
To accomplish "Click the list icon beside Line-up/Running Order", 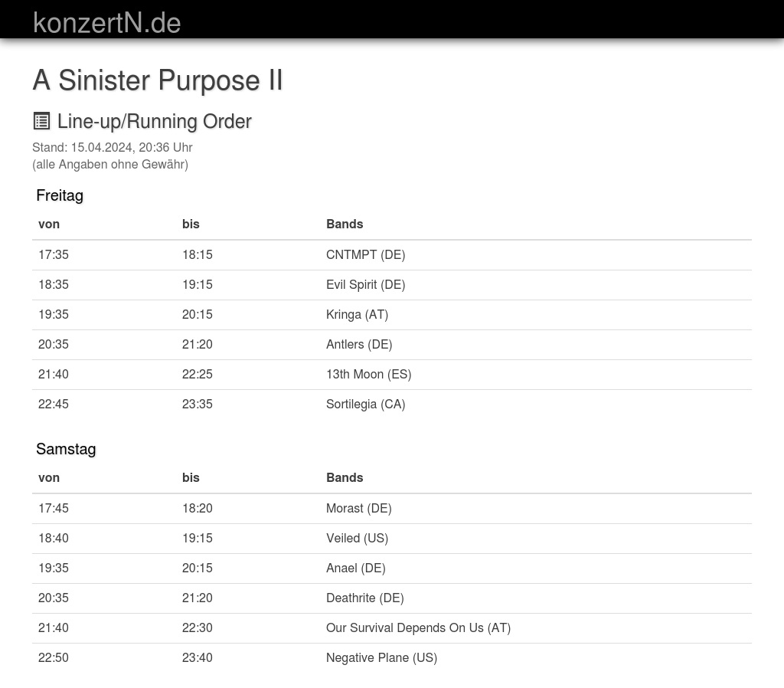I will [x=41, y=121].
